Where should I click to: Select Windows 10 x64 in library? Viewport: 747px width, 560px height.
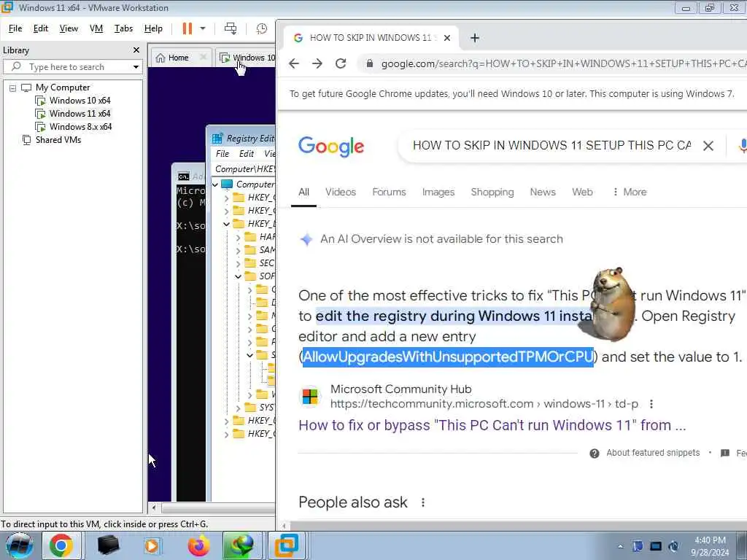[74, 101]
